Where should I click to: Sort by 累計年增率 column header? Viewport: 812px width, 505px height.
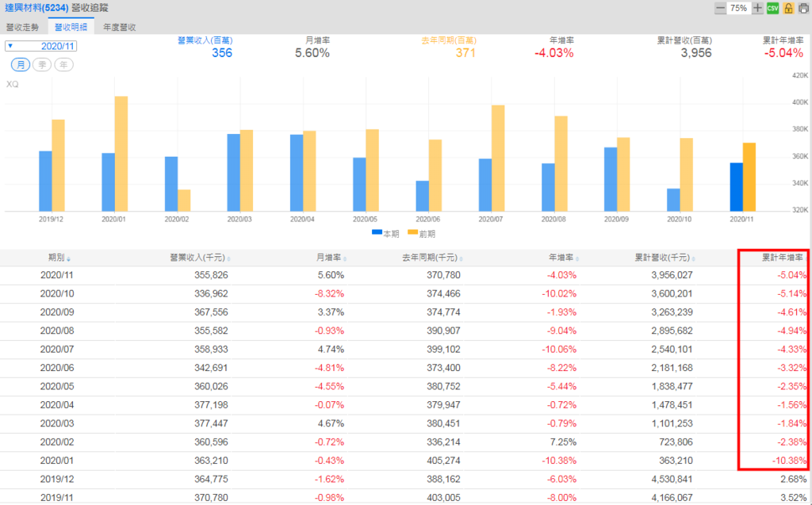tap(783, 258)
